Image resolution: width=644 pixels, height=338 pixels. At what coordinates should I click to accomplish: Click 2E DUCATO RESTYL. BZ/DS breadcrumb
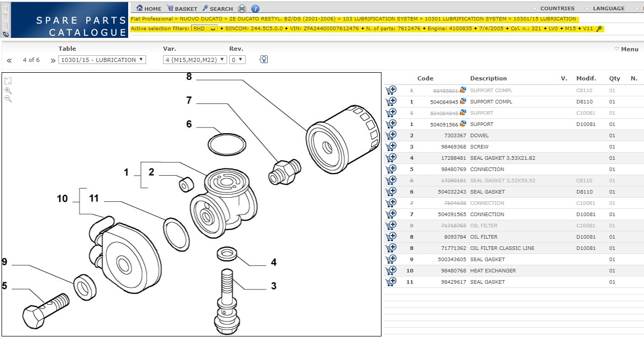pyautogui.click(x=283, y=19)
